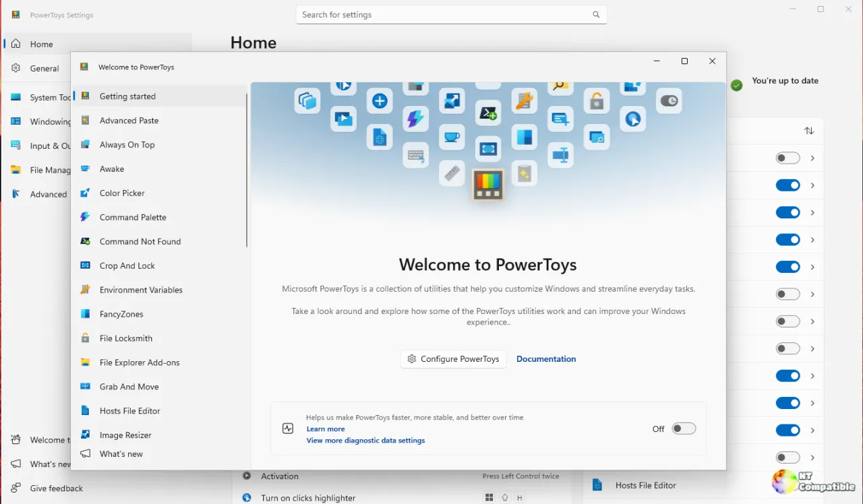The image size is (863, 504).
Task: Open Hosts File Editor icon in Welcome list
Action: pos(85,411)
